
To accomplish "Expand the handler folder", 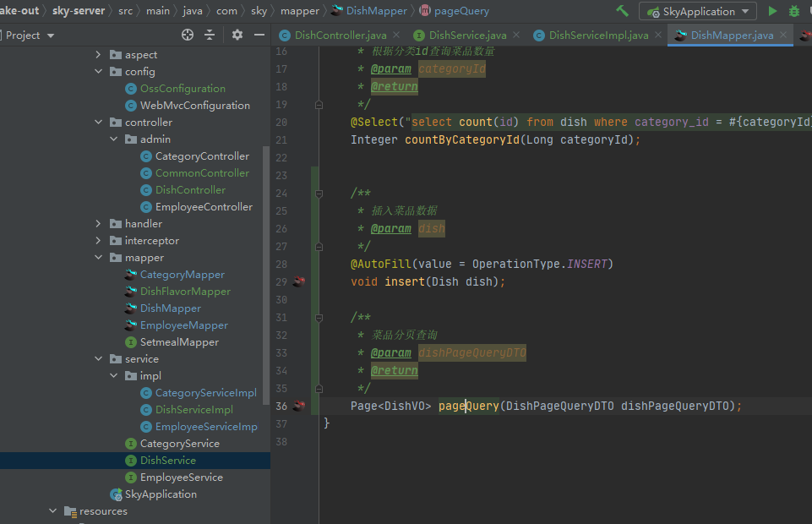I will pyautogui.click(x=101, y=224).
